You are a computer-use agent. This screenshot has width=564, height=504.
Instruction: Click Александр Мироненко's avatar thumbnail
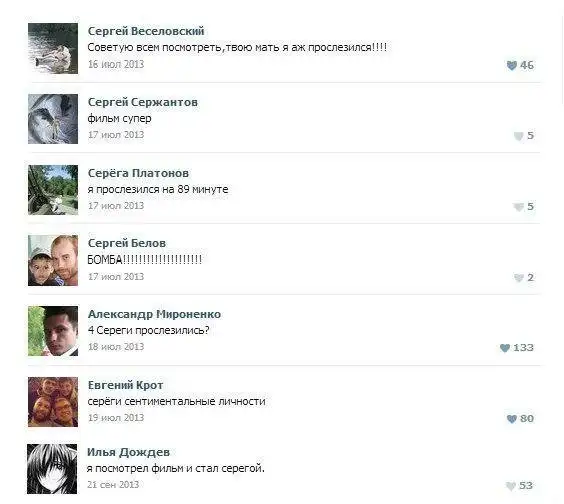[x=53, y=331]
